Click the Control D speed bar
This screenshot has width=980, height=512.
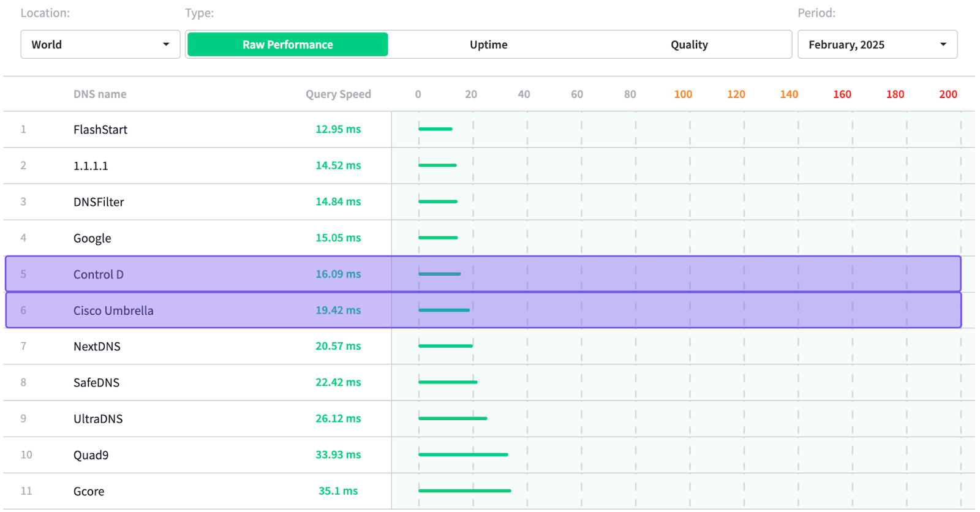[x=439, y=274]
